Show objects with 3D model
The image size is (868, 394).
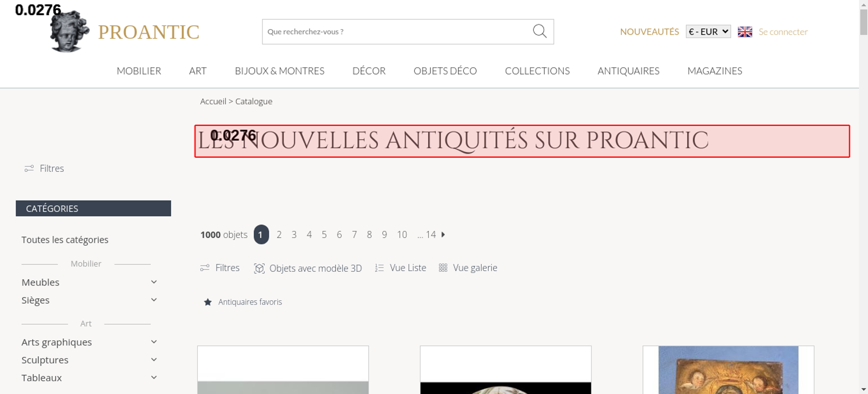pos(308,268)
